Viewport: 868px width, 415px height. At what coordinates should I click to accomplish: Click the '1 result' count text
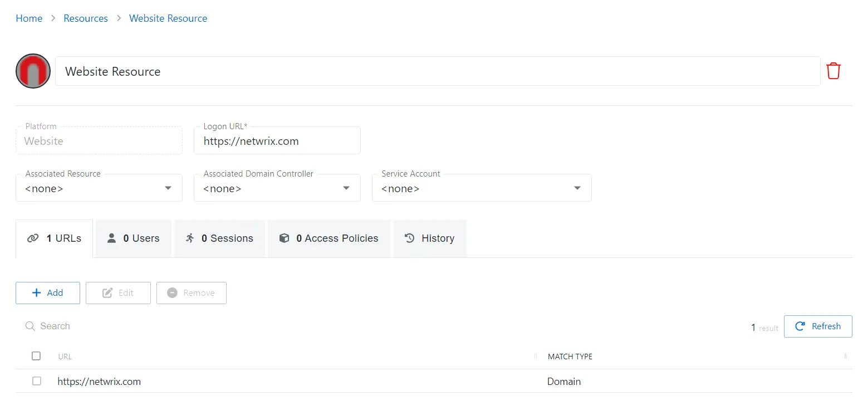pos(764,328)
